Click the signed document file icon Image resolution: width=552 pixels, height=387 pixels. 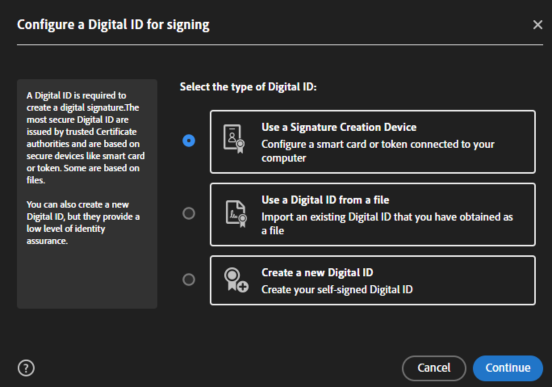coord(236,213)
